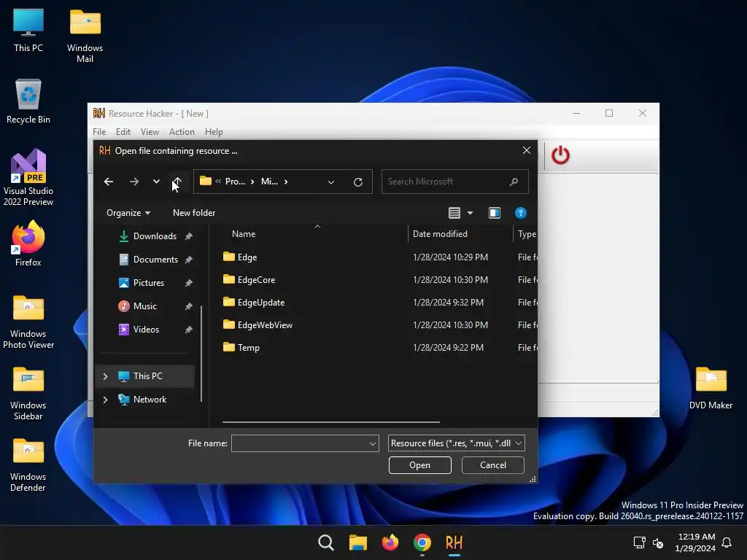Open File Explorer from the taskbar

(357, 542)
